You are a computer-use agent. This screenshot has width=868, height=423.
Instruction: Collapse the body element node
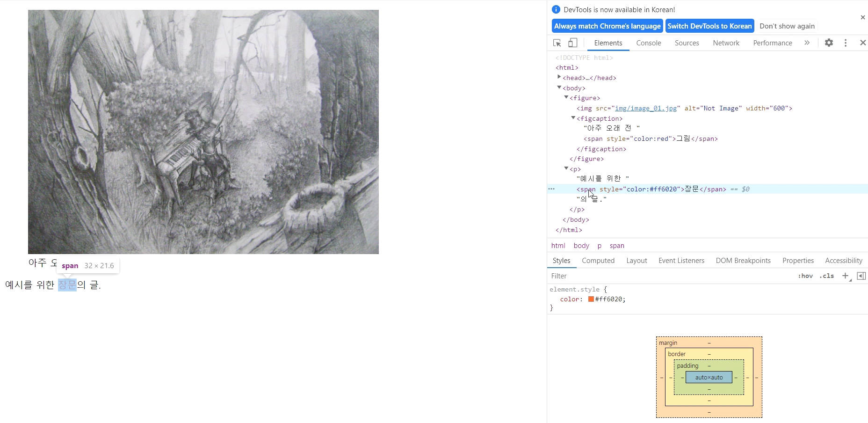point(559,88)
